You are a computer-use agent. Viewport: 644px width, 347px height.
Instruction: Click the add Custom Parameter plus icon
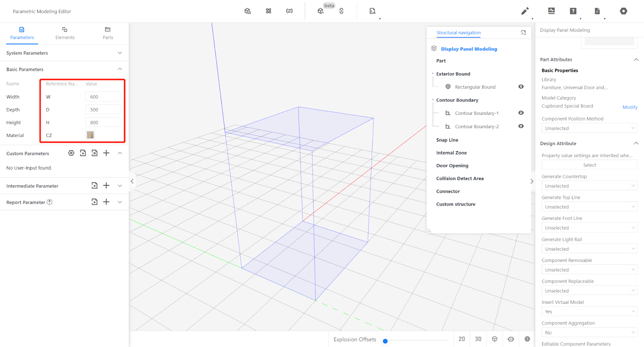pyautogui.click(x=106, y=153)
